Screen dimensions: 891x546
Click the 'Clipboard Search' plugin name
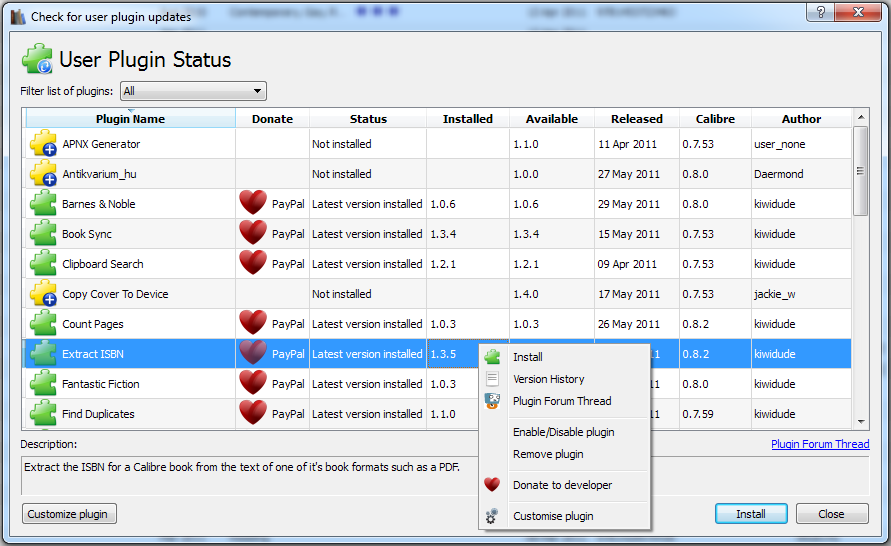point(103,264)
